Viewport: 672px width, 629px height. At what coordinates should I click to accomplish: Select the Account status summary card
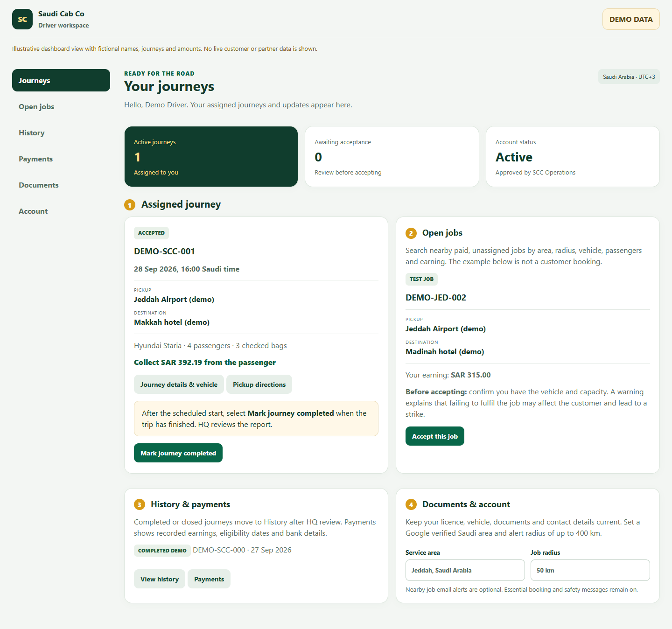(x=573, y=156)
